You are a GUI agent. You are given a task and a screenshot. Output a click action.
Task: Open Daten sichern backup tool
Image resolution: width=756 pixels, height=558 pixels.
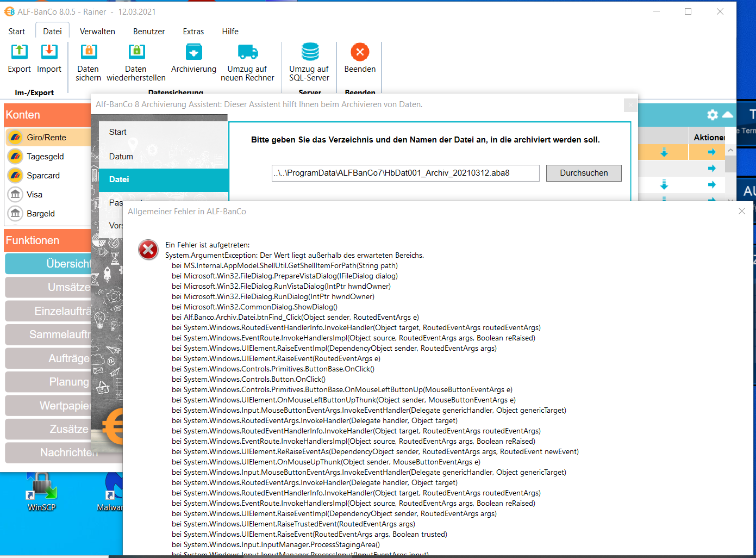coord(88,63)
